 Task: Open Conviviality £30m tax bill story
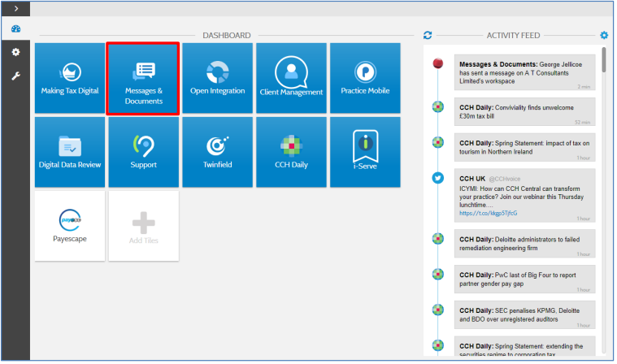[524, 111]
